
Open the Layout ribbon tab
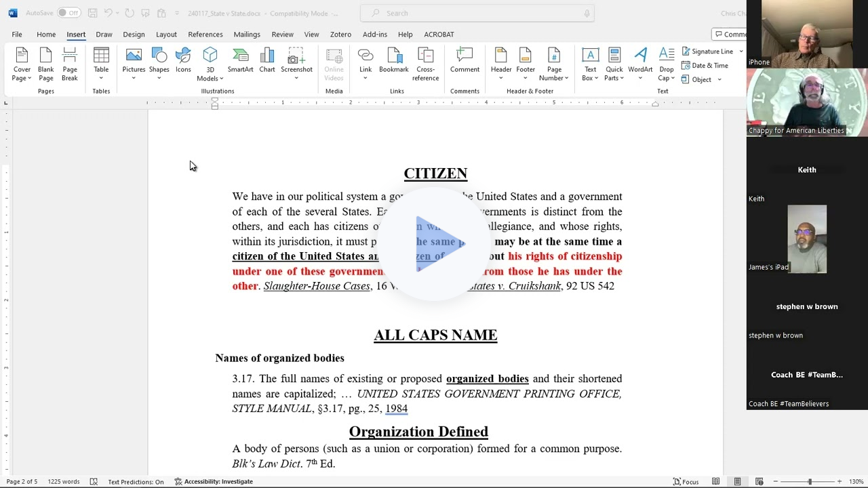[166, 35]
